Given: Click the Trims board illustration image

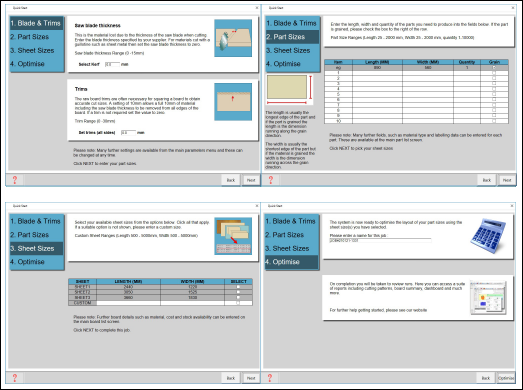Looking at the screenshot, I should pyautogui.click(x=233, y=102).
